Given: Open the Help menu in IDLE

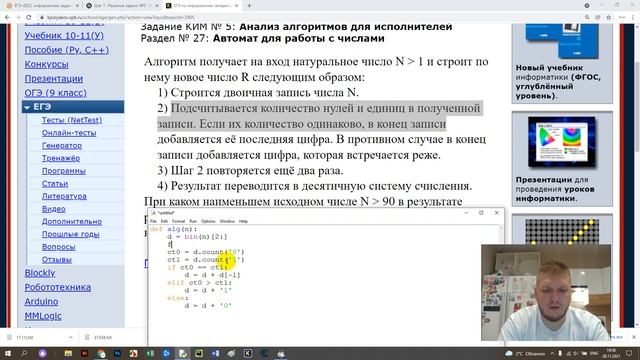Looking at the screenshot, I should coord(243,221).
